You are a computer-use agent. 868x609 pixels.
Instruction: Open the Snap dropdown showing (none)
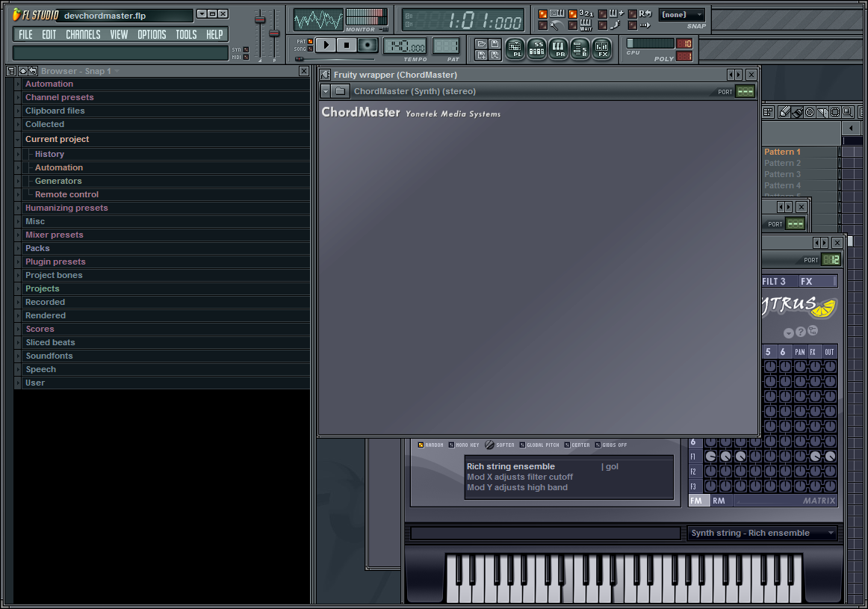[681, 15]
